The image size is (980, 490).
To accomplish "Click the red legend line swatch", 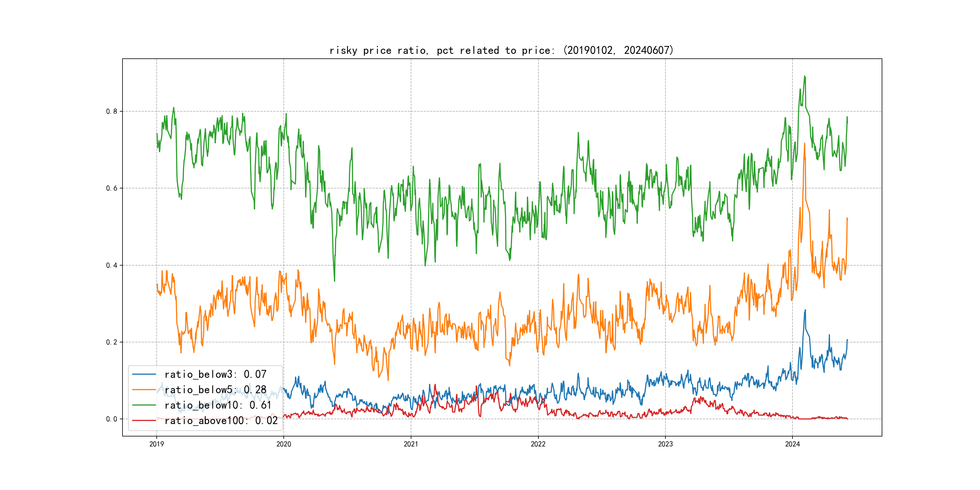I will (144, 420).
